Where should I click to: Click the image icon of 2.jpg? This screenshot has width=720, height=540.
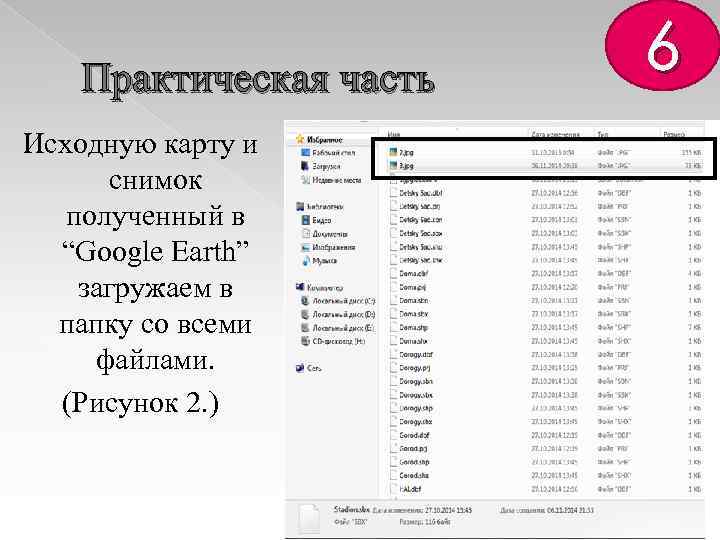coord(393,152)
